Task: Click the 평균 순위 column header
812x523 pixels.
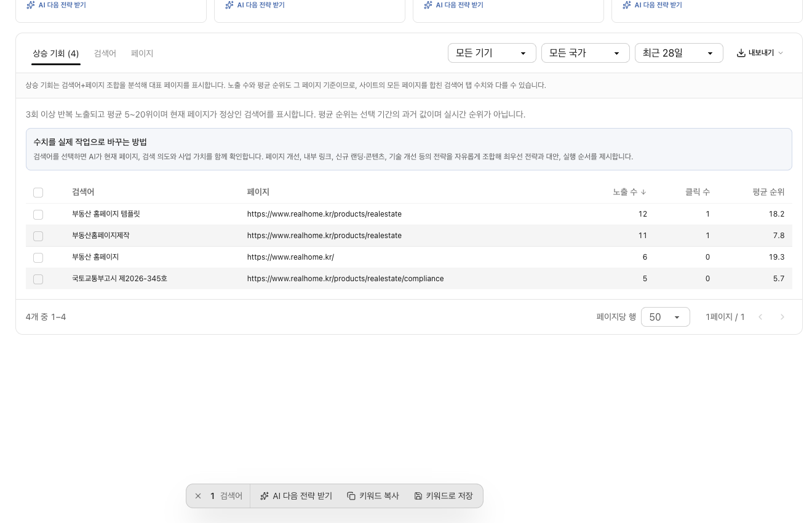Action: tap(768, 192)
